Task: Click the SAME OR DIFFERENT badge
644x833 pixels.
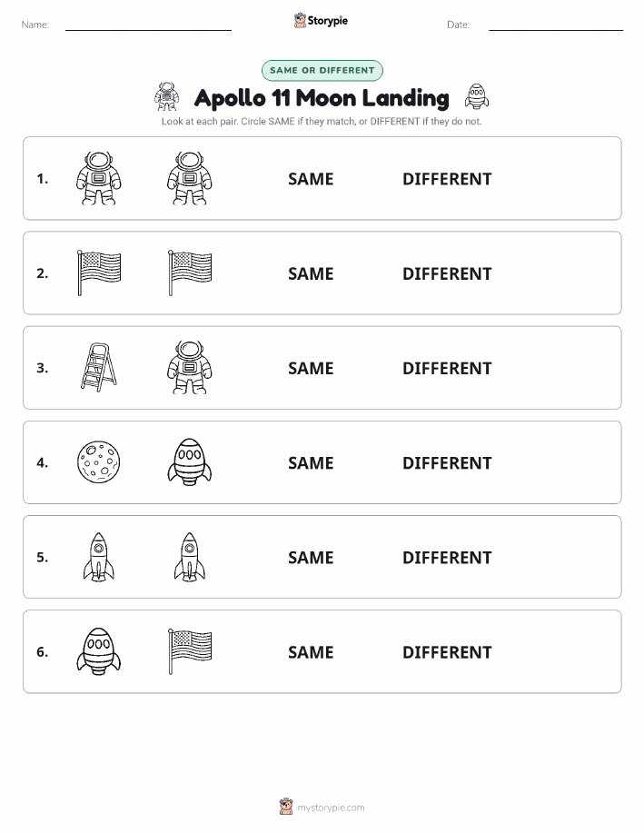Action: pos(322,70)
